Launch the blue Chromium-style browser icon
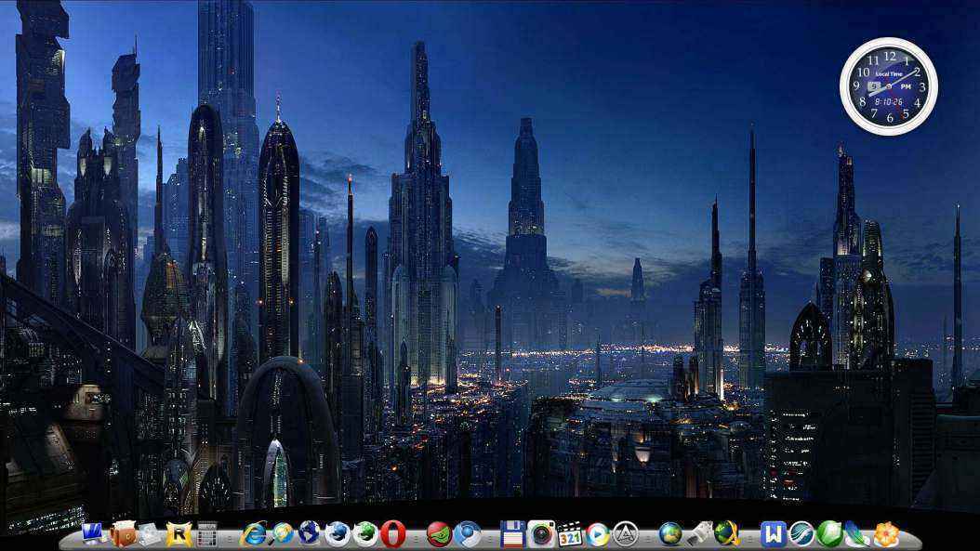The image size is (980, 551). (x=467, y=534)
